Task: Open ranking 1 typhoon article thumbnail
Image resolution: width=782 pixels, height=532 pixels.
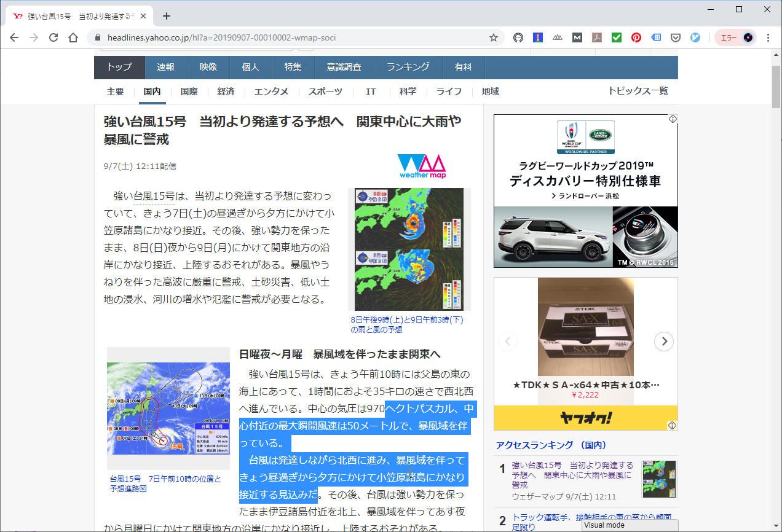Action: pyautogui.click(x=659, y=479)
